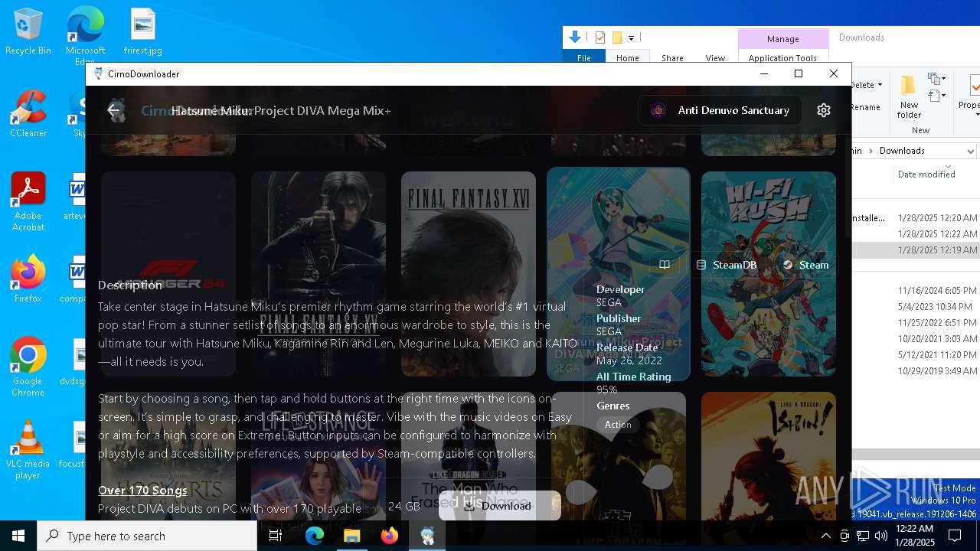Viewport: 980px width, 551px height.
Task: Select the file dated 1/28/2025 12:20 AM
Action: [x=916, y=218]
